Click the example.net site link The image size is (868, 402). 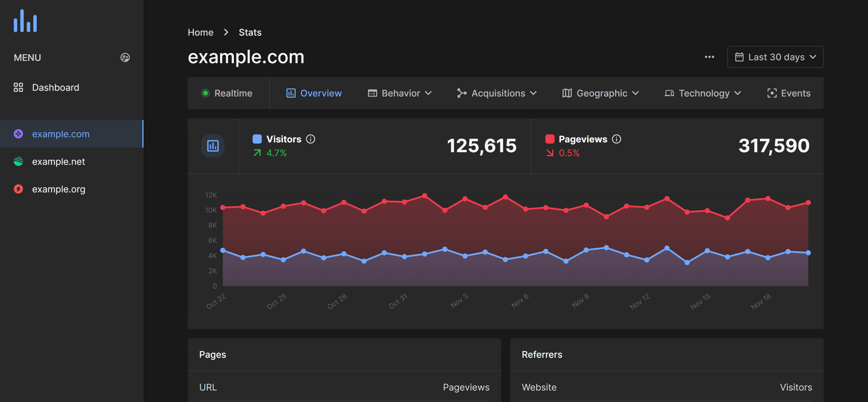[x=59, y=161]
